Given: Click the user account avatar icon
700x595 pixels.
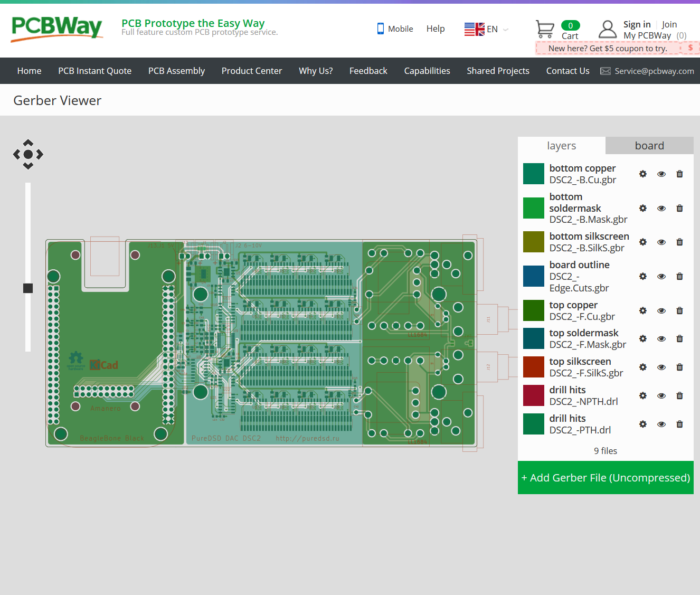Looking at the screenshot, I should point(608,29).
